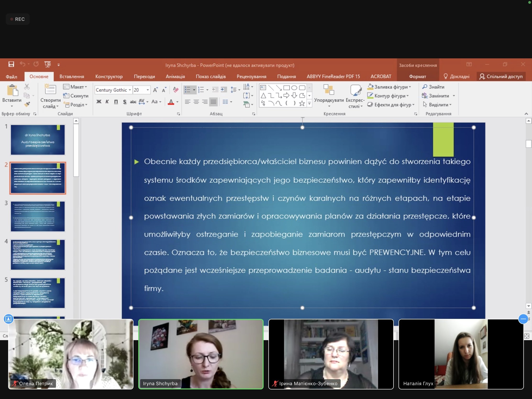
Task: Open Експрес-стилі quick styles
Action: (x=355, y=96)
